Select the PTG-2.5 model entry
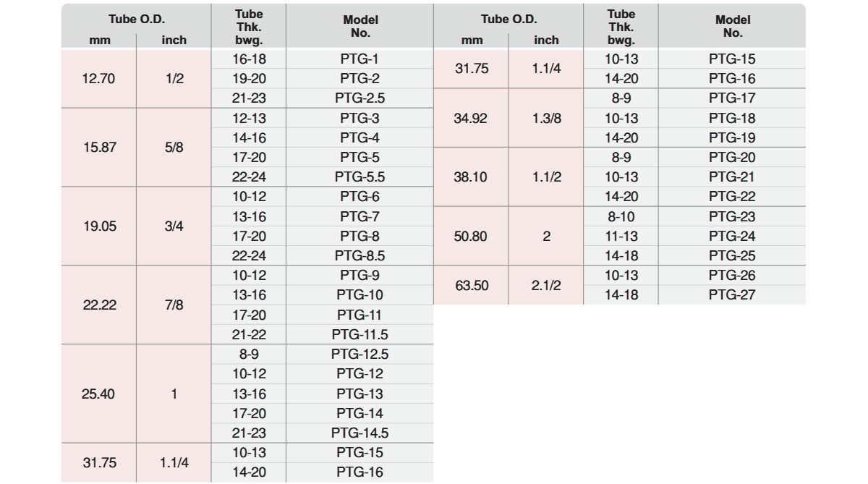Screen dimensions: 868x484 pos(359,98)
